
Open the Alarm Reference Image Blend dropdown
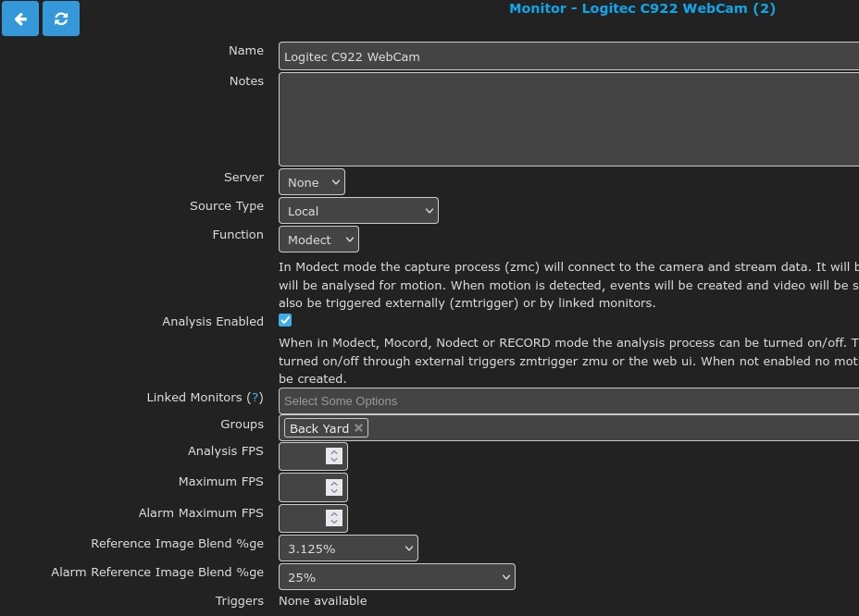point(397,576)
